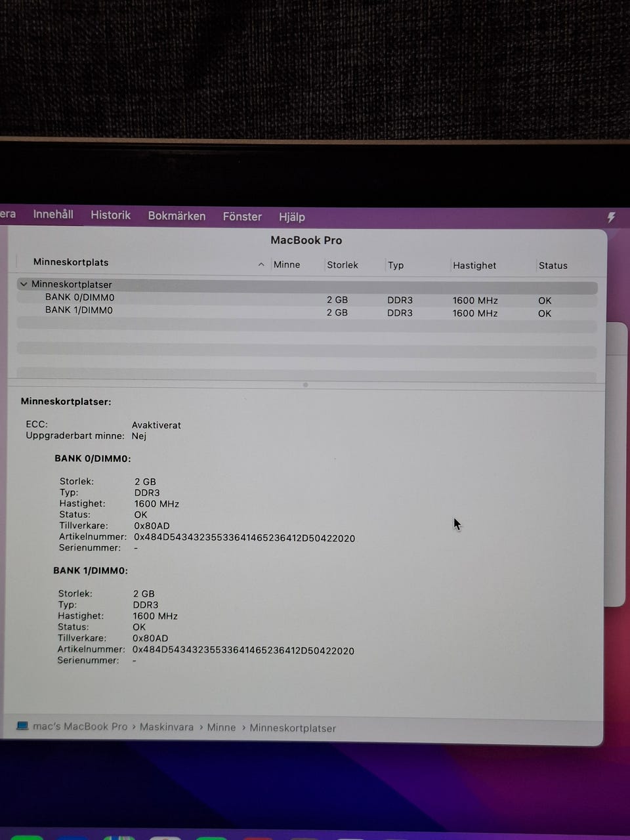
Task: Open the Hjälp menu
Action: pyautogui.click(x=292, y=217)
